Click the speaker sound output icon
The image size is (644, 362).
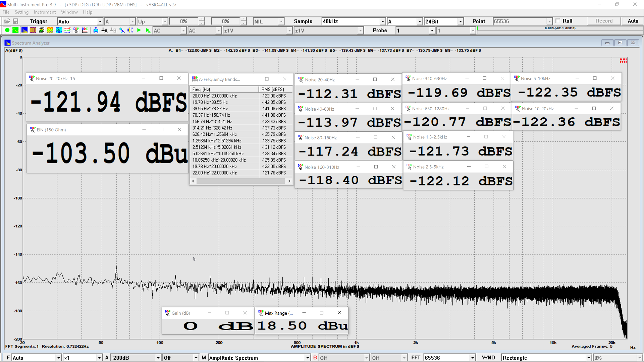coord(130,30)
